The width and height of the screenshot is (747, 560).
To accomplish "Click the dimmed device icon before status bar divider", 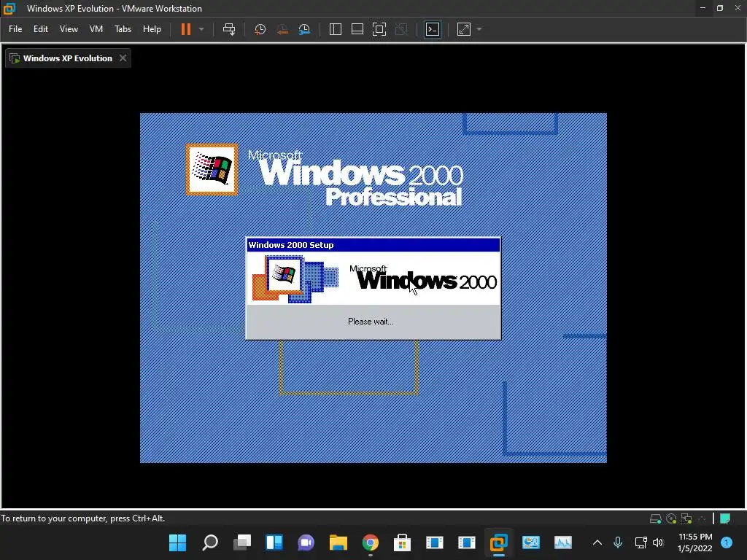I will (702, 518).
